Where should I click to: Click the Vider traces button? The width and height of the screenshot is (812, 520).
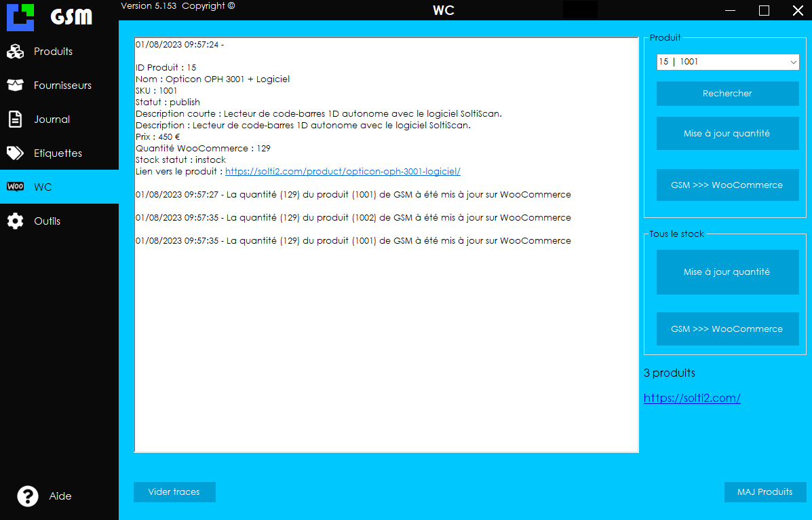click(174, 492)
